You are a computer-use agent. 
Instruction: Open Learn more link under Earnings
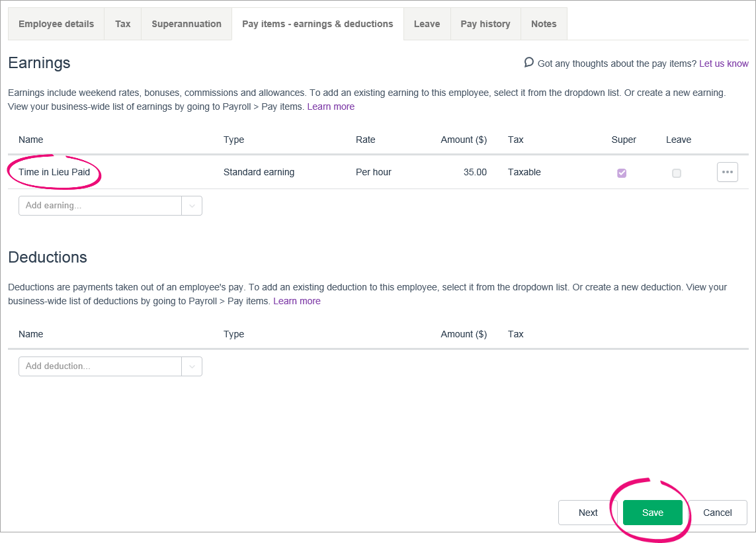click(x=331, y=106)
